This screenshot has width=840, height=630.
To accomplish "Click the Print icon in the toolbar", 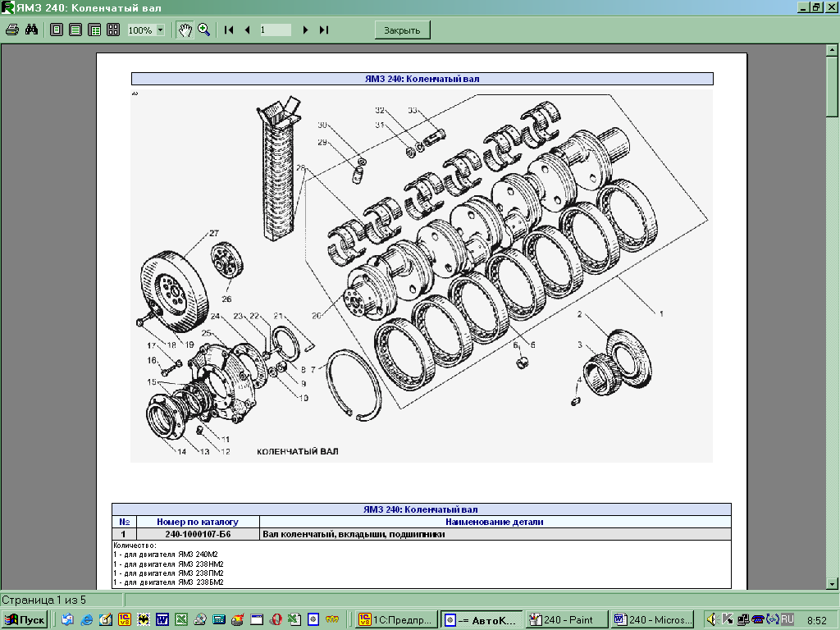I will [x=12, y=30].
